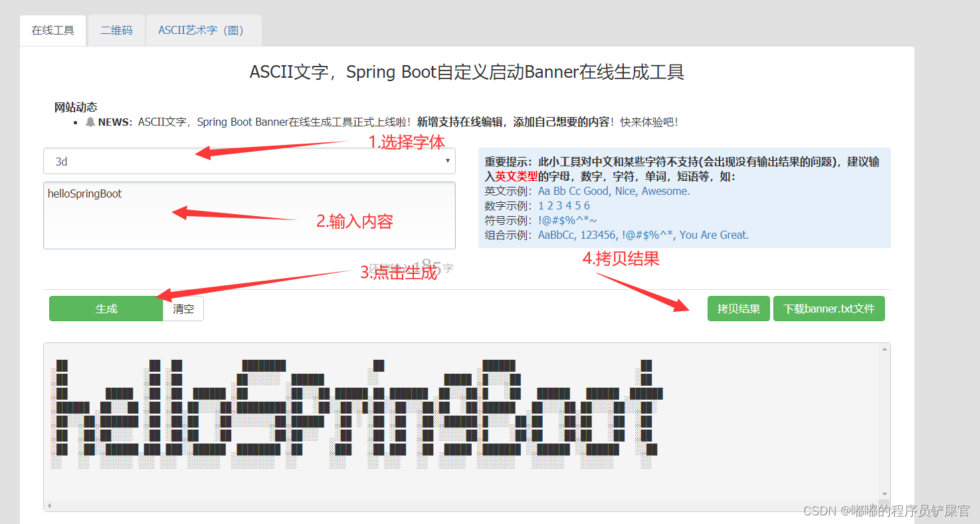Open the 3d font dropdown
Image resolution: width=980 pixels, height=524 pixels.
[x=249, y=161]
